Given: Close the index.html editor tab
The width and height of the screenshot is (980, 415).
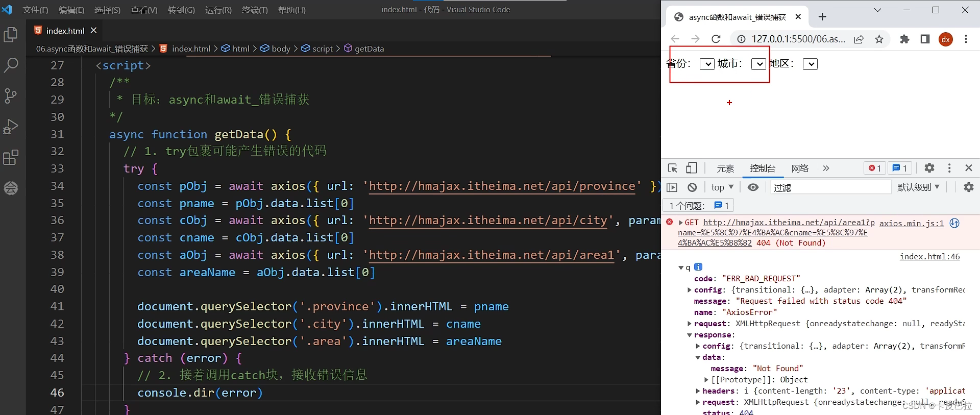Looking at the screenshot, I should tap(93, 31).
